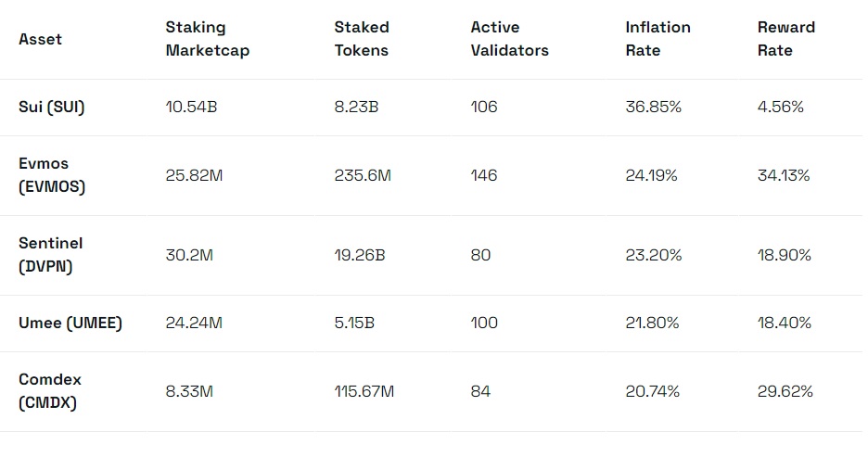This screenshot has height=457, width=868.
Task: Select Sentinel's 30.2M staking marketcap cell
Action: (x=189, y=255)
